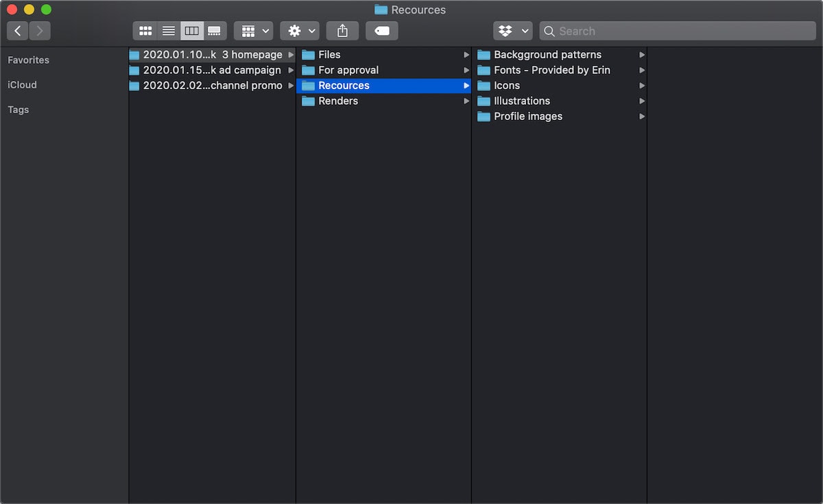Open the Dropbox toolbar menu
Screen dimensions: 823x504
point(513,31)
